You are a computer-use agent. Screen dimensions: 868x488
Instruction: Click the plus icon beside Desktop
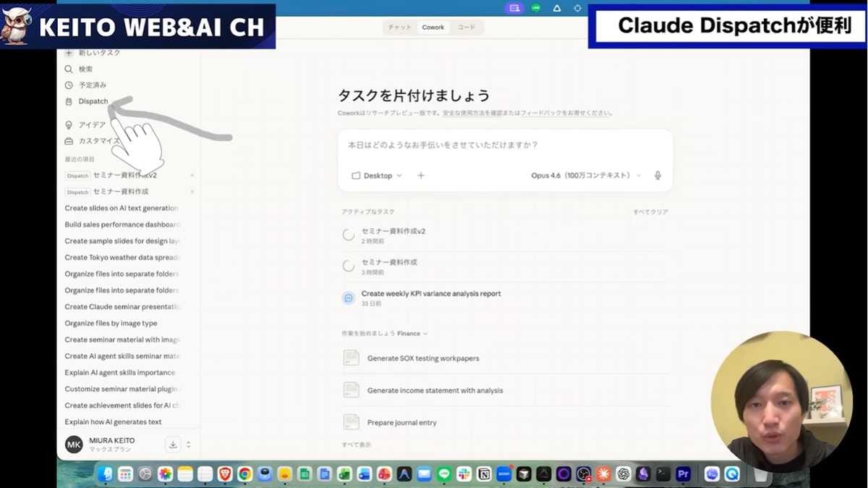421,175
